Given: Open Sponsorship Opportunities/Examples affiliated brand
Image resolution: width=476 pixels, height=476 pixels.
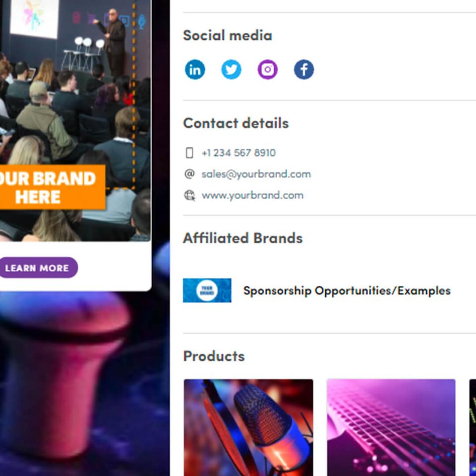Looking at the screenshot, I should tap(347, 291).
